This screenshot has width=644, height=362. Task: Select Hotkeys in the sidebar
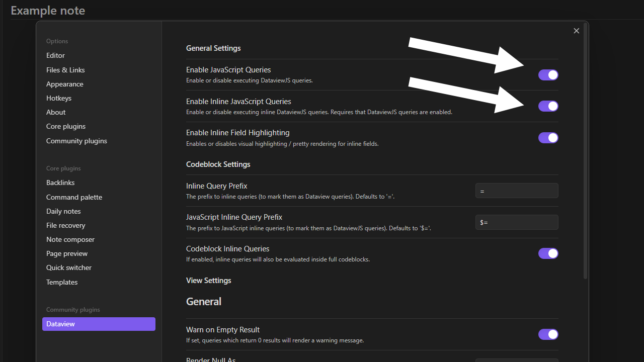click(59, 98)
